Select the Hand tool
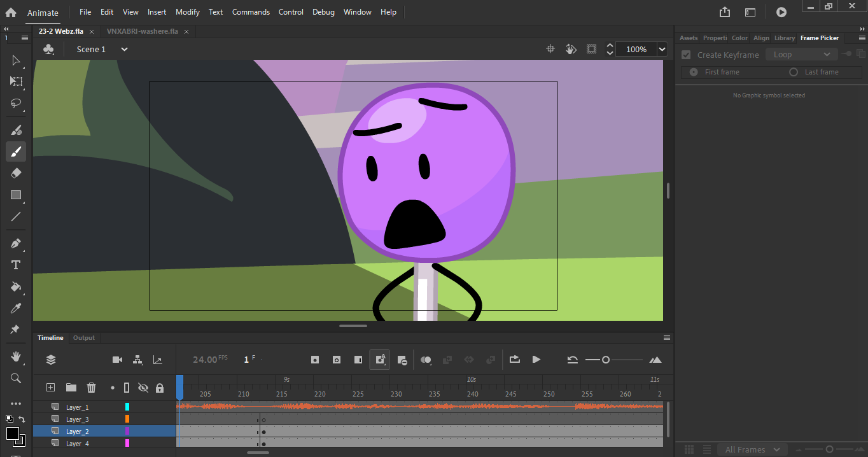 tap(17, 356)
